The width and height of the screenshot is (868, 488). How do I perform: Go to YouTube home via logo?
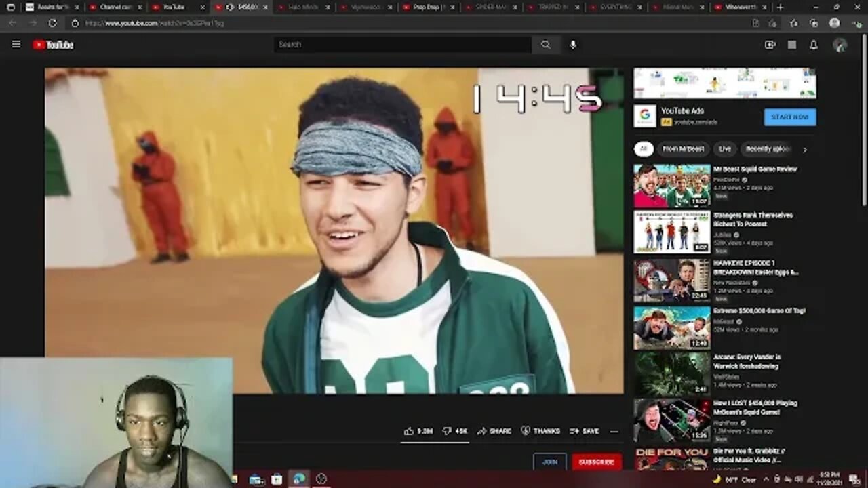[53, 45]
